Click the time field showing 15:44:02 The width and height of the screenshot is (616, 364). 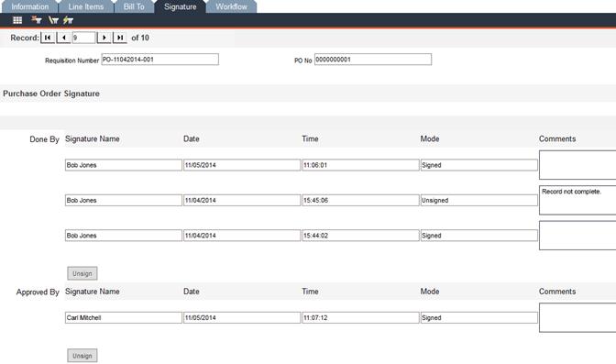pos(360,236)
